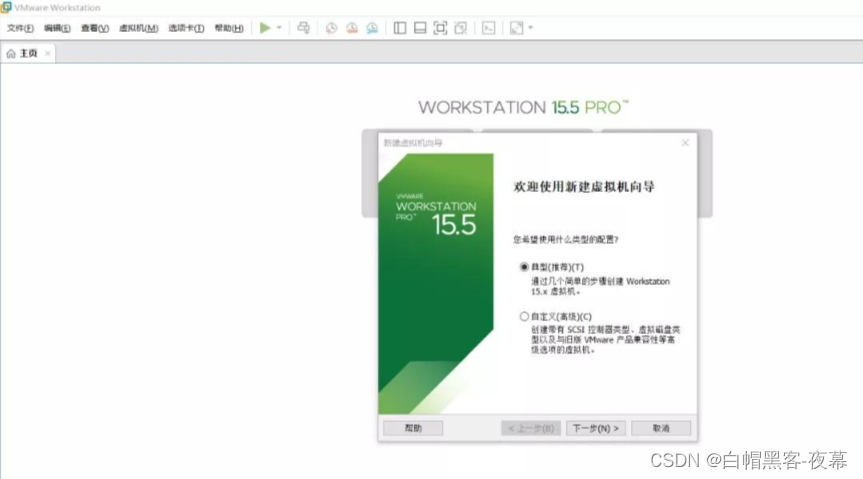Open the console view icon
Screen dimensions: 863x479
pos(489,28)
